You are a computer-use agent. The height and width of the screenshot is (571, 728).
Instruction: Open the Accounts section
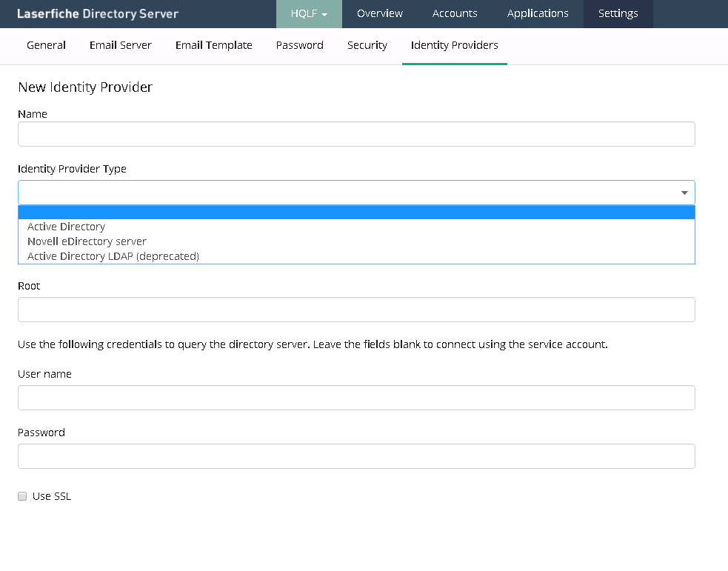pyautogui.click(x=455, y=14)
